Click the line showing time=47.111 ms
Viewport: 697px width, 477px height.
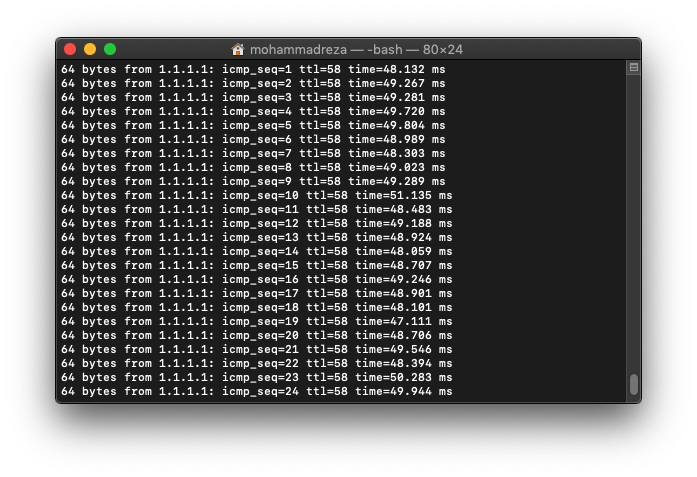[257, 321]
